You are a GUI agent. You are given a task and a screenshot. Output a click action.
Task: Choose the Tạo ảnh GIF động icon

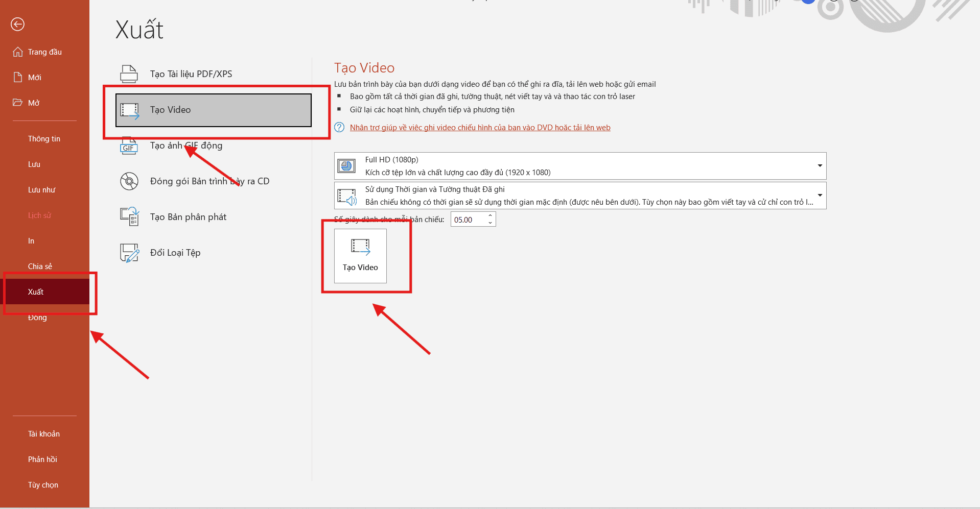tap(129, 147)
